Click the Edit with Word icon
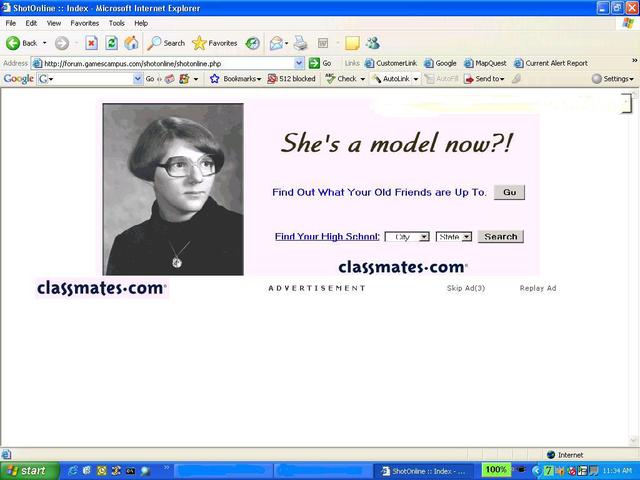The width and height of the screenshot is (640, 480). tap(323, 43)
